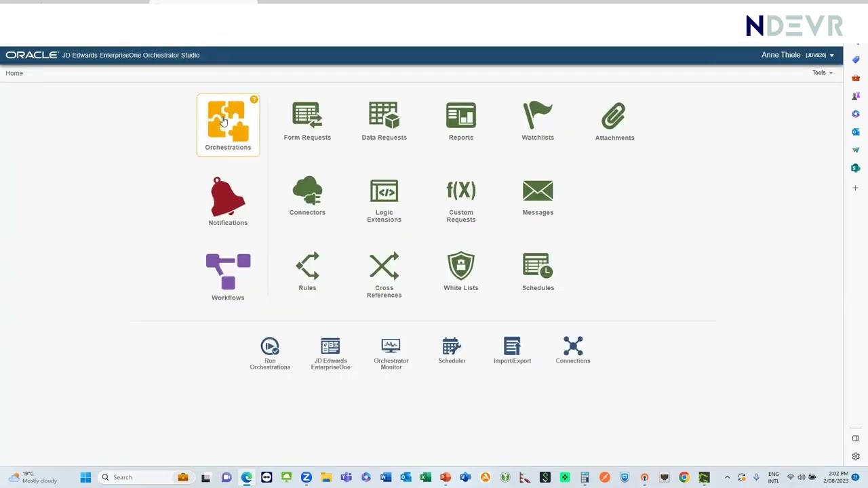Open Data Requests

click(384, 121)
